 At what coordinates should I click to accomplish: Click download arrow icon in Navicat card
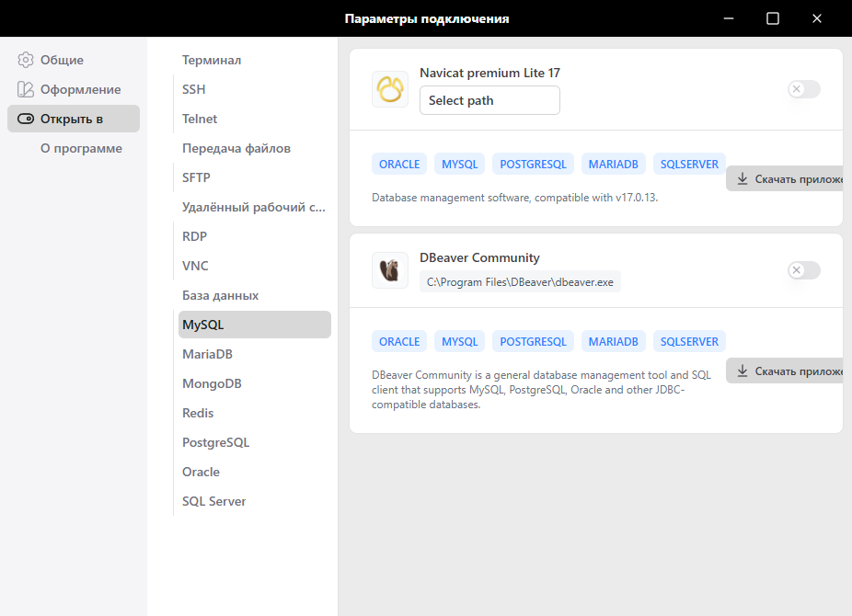(743, 178)
